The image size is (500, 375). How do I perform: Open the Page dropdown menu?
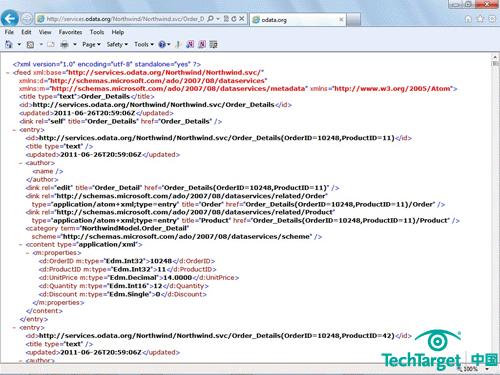click(x=91, y=44)
